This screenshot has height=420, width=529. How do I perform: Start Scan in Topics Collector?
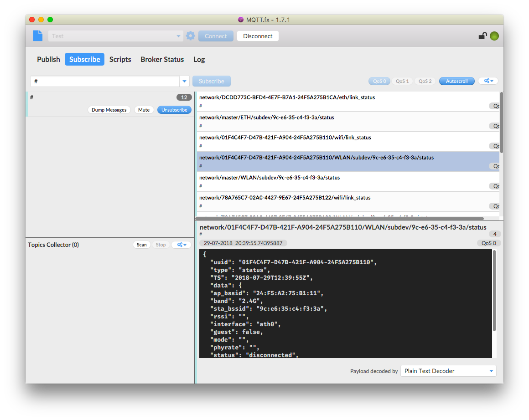142,245
